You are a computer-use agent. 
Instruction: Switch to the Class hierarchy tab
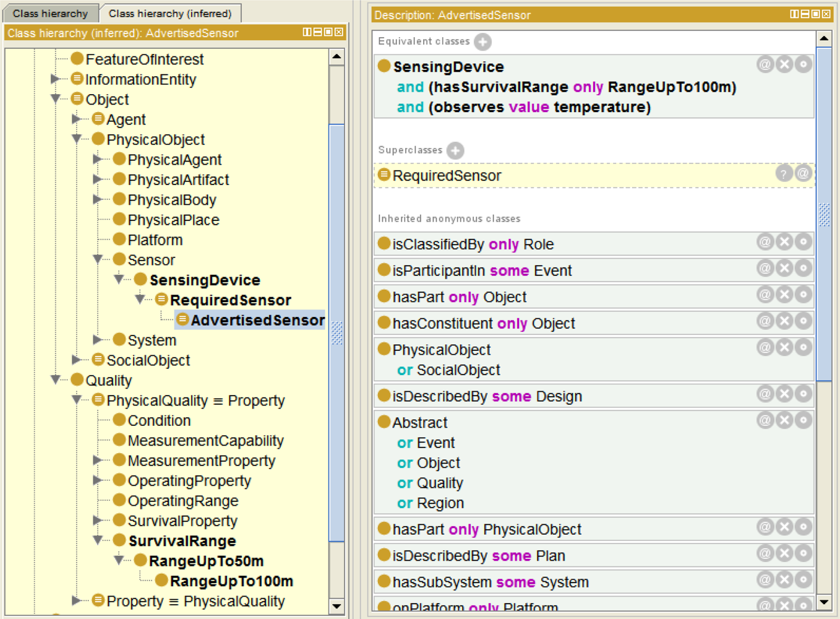[50, 13]
